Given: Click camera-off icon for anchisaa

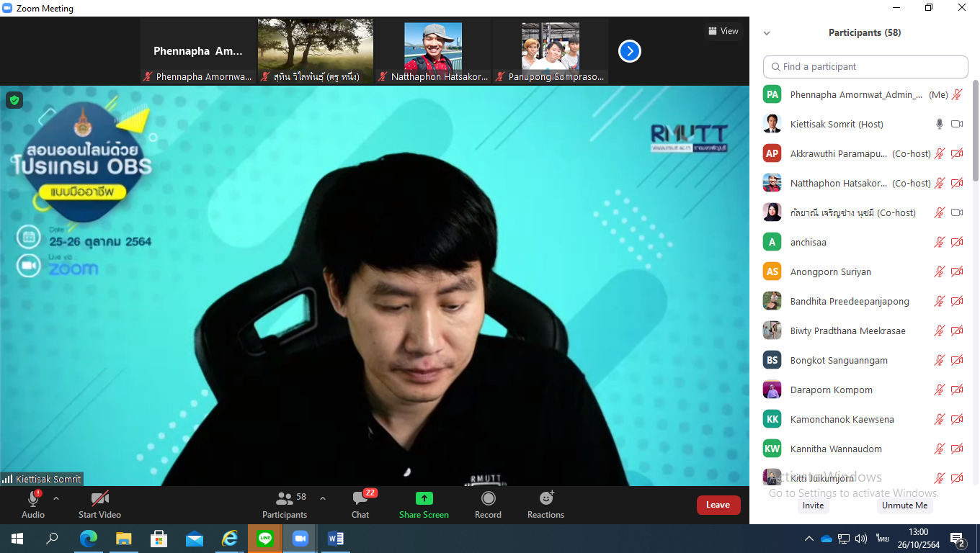Looking at the screenshot, I should [x=957, y=242].
